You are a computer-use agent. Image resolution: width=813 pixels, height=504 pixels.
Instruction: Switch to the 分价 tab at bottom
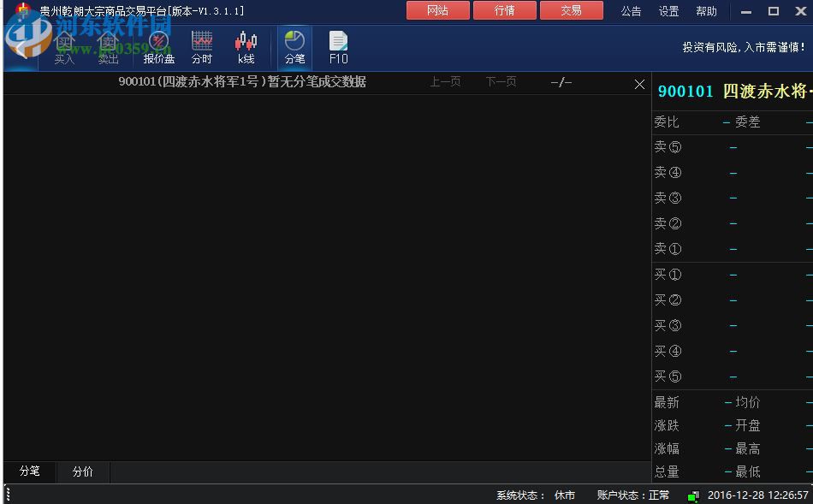(82, 471)
